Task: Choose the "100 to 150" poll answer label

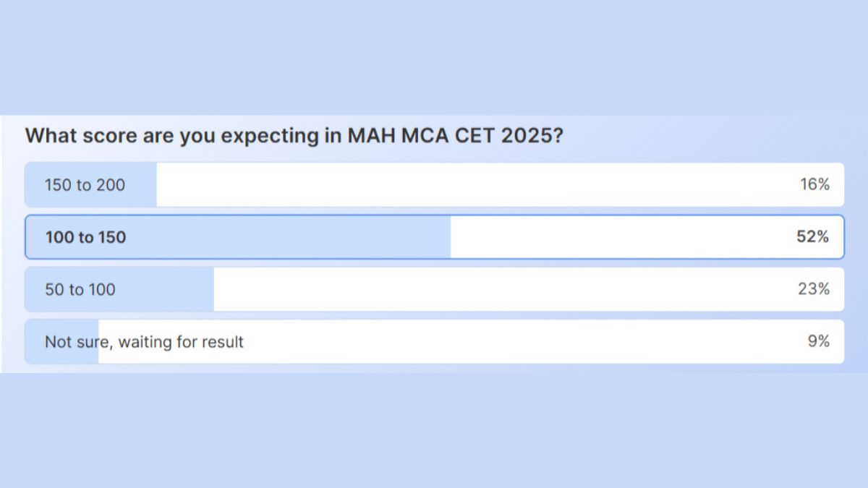Action: pyautogui.click(x=85, y=237)
